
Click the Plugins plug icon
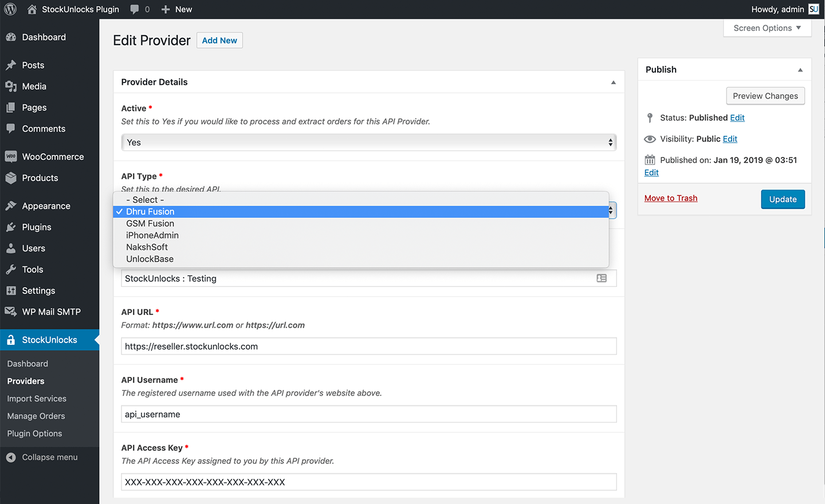point(10,227)
